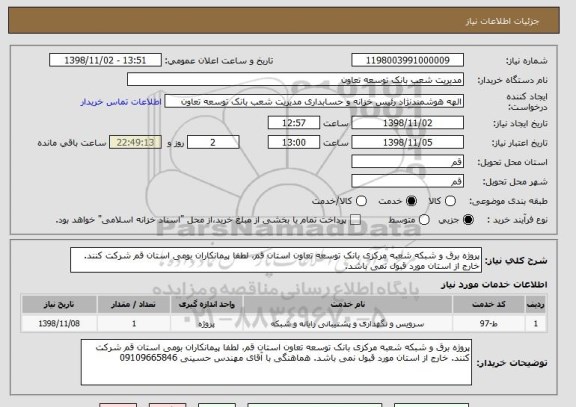Select the خدمت radio button
The image size is (576, 407).
pos(411,201)
